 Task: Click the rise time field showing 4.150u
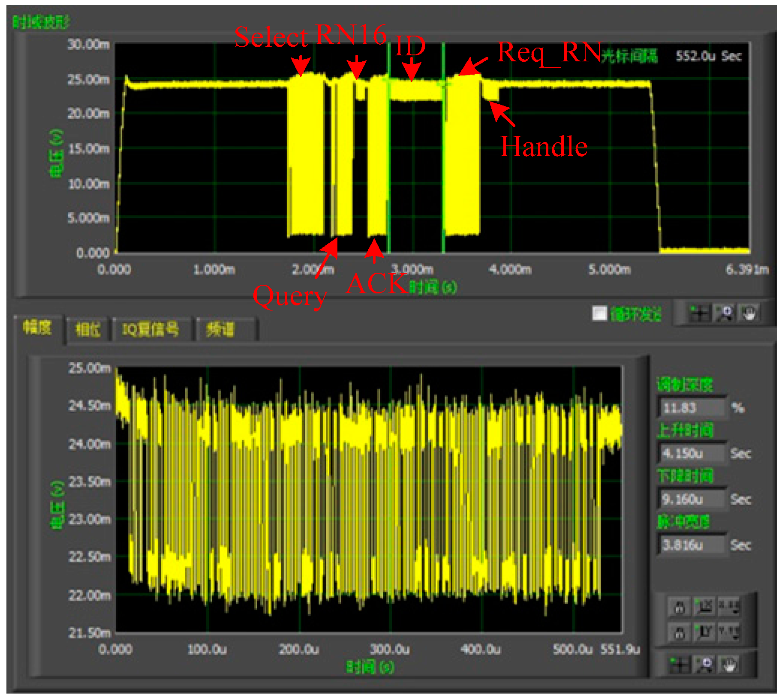click(x=692, y=453)
